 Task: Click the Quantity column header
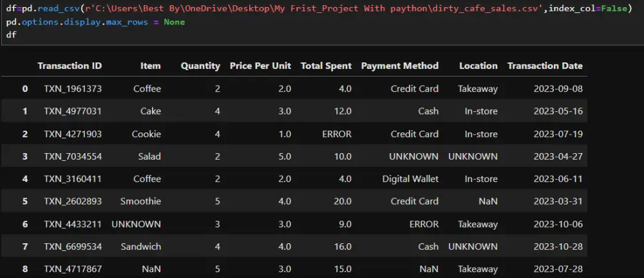coord(200,66)
